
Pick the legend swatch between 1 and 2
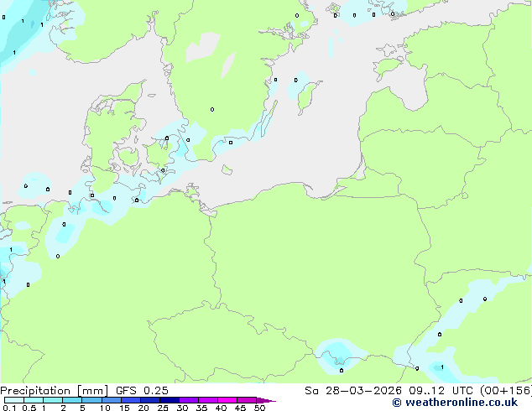[53, 400]
